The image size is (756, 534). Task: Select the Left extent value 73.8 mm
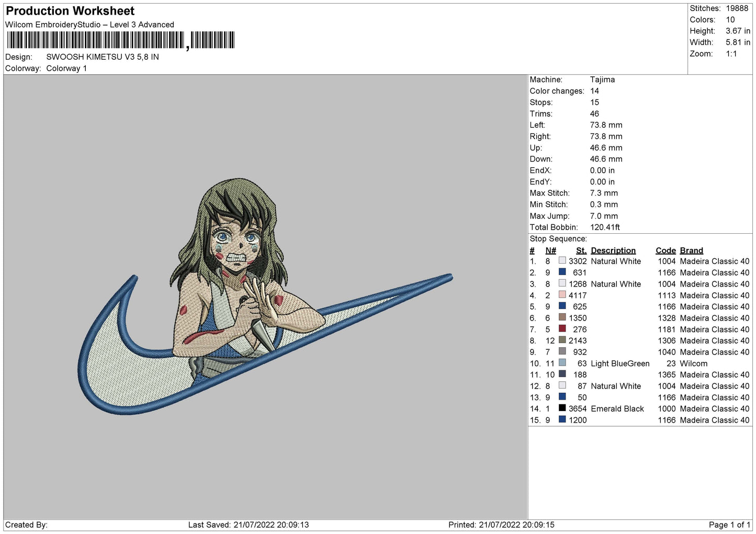606,125
